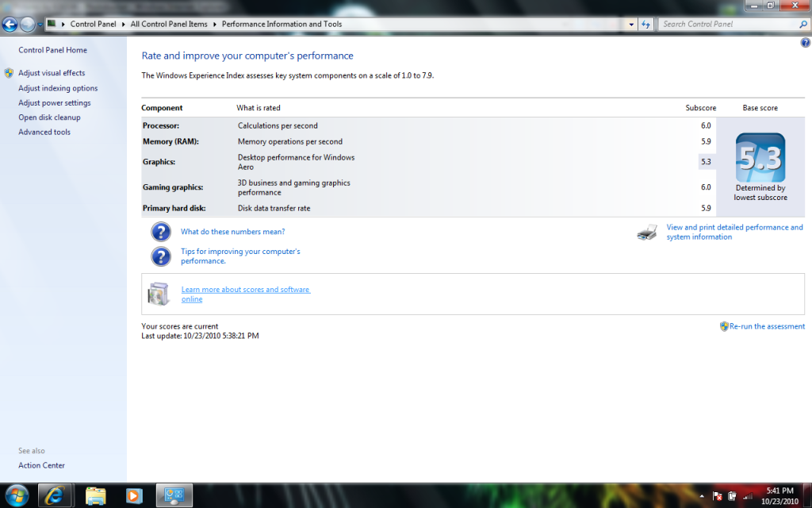Click the Subscore column header
This screenshot has width=812, height=508.
click(x=701, y=108)
